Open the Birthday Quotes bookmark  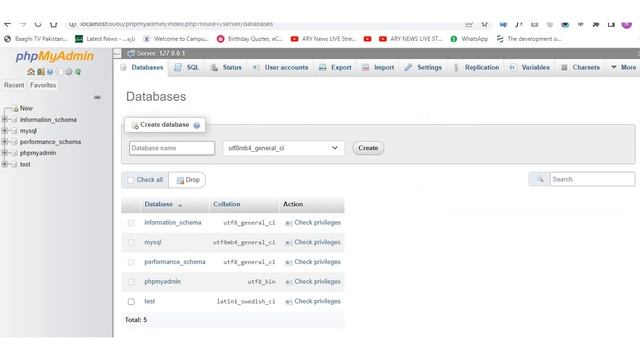click(249, 39)
